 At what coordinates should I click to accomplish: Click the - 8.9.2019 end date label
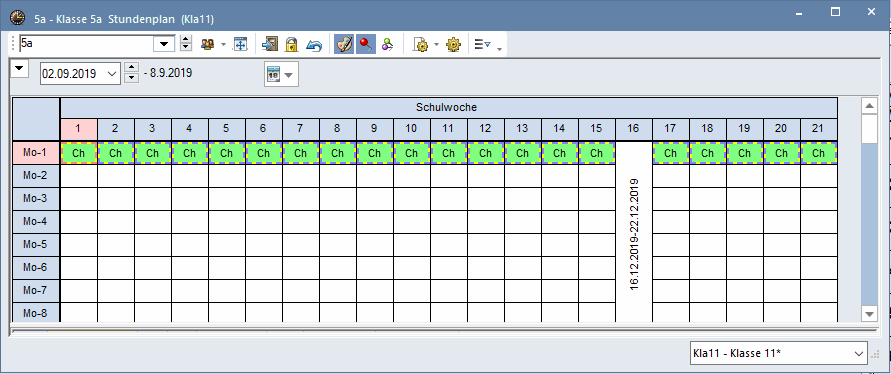click(x=168, y=73)
